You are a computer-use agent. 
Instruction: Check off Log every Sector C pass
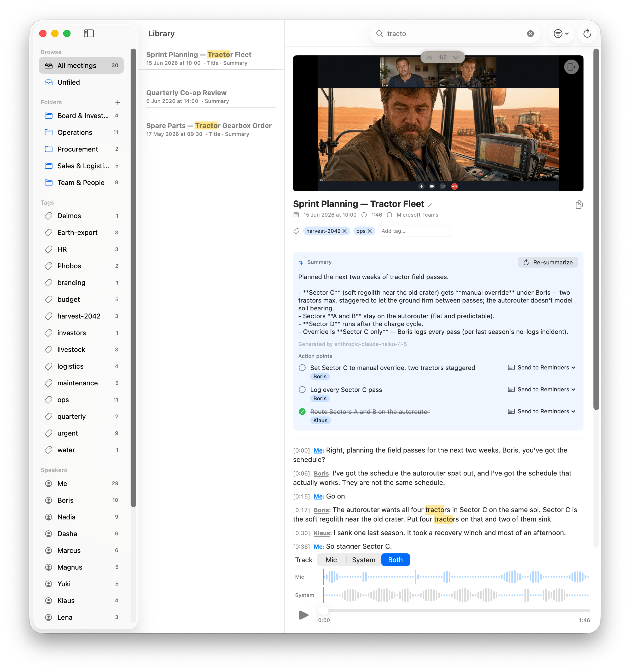coord(302,389)
